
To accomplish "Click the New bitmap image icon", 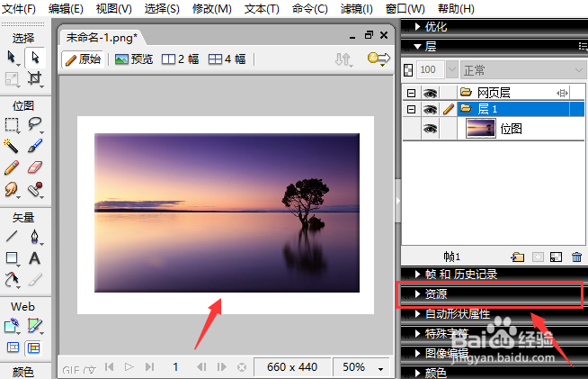I will [x=556, y=257].
